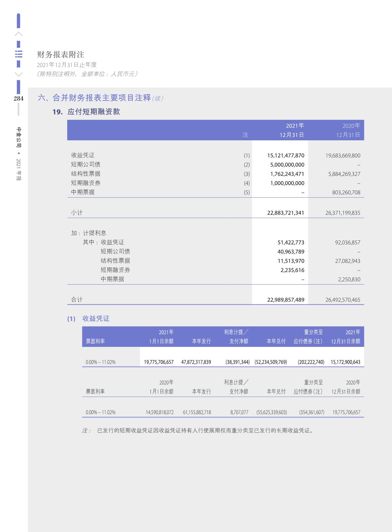Screen dimensions: 392x532
Task: Click the (1) 收益凭证 subsection heading
Action: tap(88, 319)
